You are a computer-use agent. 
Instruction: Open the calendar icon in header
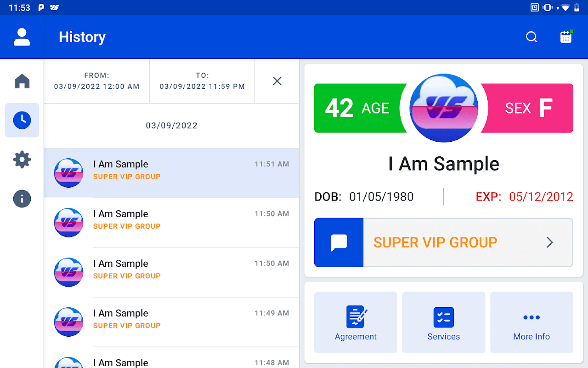click(x=566, y=37)
